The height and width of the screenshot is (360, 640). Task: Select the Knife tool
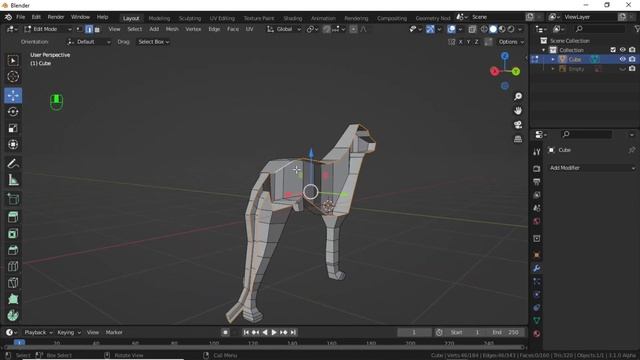click(x=13, y=283)
